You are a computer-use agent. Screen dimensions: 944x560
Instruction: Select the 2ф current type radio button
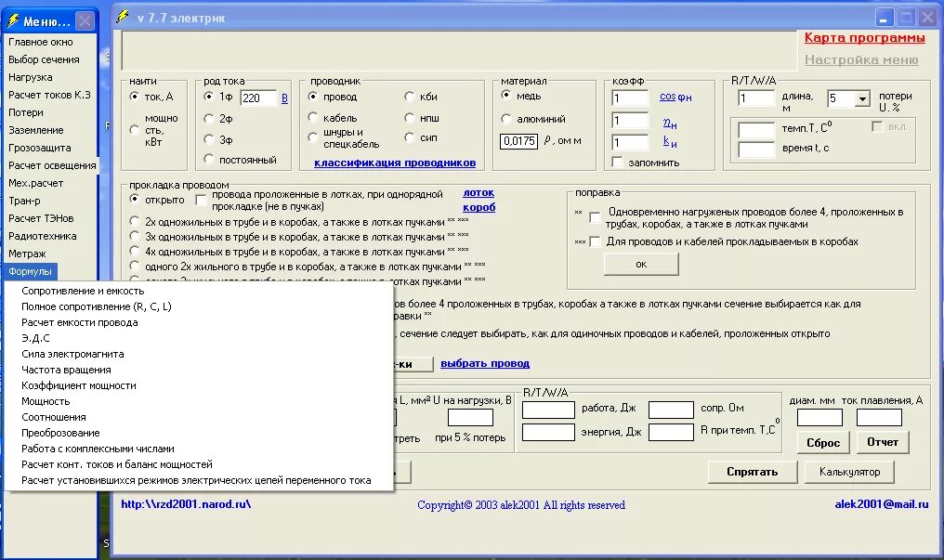click(209, 119)
